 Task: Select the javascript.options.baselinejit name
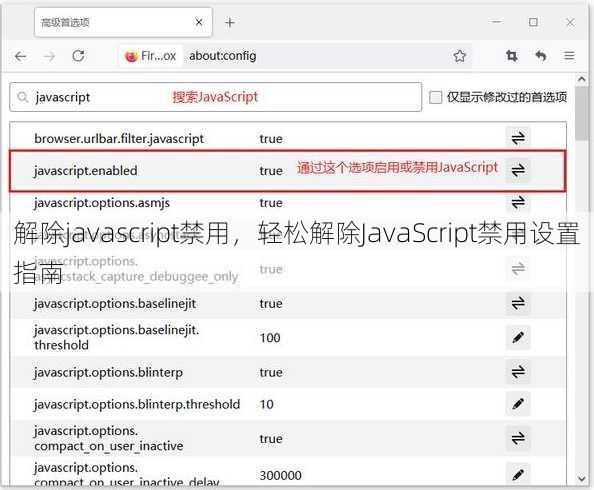click(115, 304)
